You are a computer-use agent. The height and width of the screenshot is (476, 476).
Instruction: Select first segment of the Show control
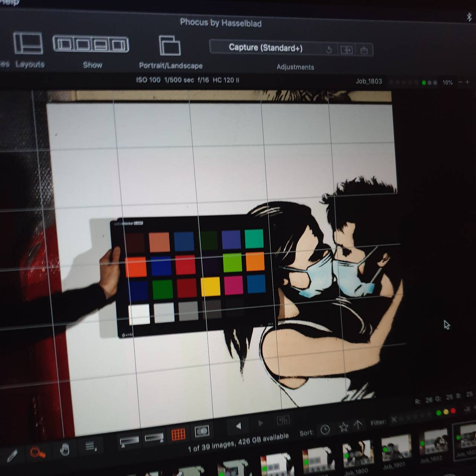[64, 45]
